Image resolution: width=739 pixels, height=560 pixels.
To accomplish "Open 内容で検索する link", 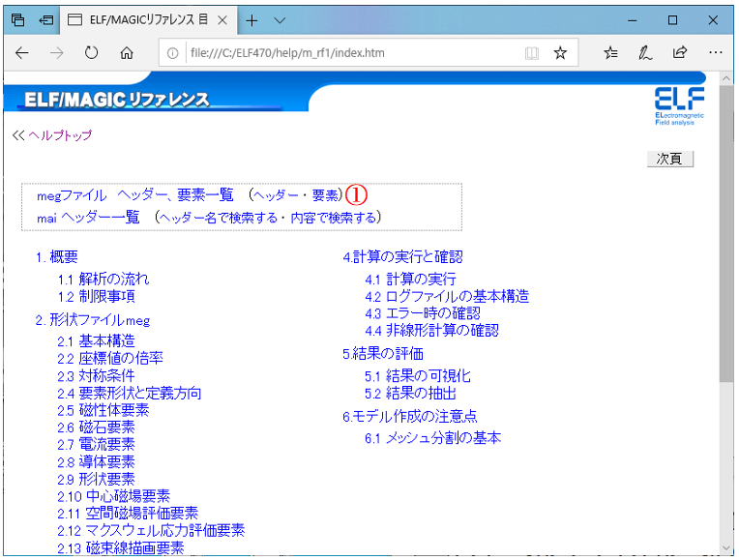I will (x=334, y=218).
